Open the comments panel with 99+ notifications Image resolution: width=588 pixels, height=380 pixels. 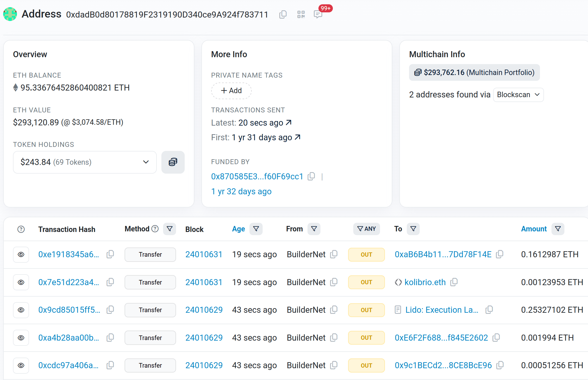click(x=318, y=14)
